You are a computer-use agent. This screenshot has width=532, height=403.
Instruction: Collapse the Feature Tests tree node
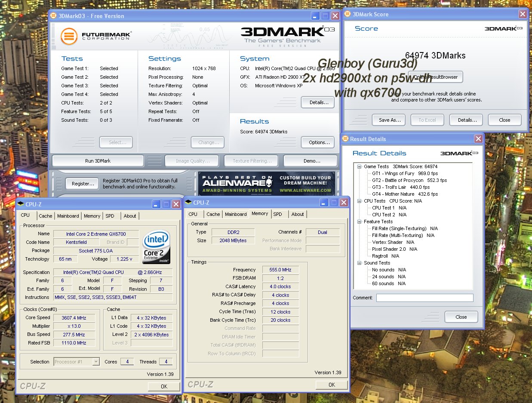359,221
